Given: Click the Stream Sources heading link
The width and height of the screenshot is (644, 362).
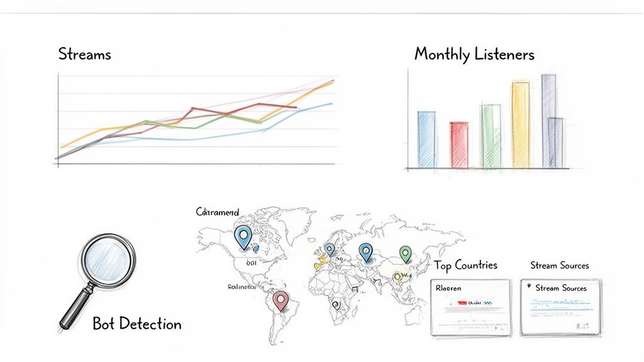Looking at the screenshot, I should tap(560, 265).
